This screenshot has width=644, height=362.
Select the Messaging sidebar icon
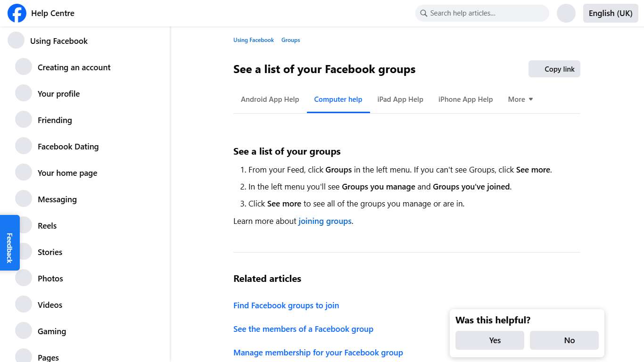coord(24,198)
